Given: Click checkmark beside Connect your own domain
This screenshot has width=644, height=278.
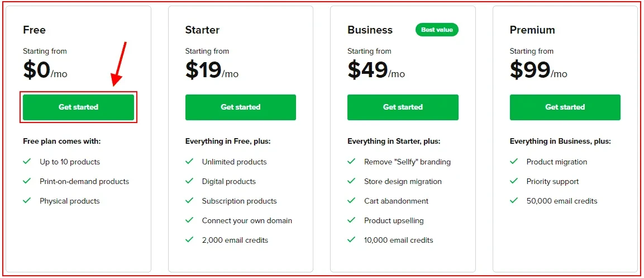Looking at the screenshot, I should (189, 220).
